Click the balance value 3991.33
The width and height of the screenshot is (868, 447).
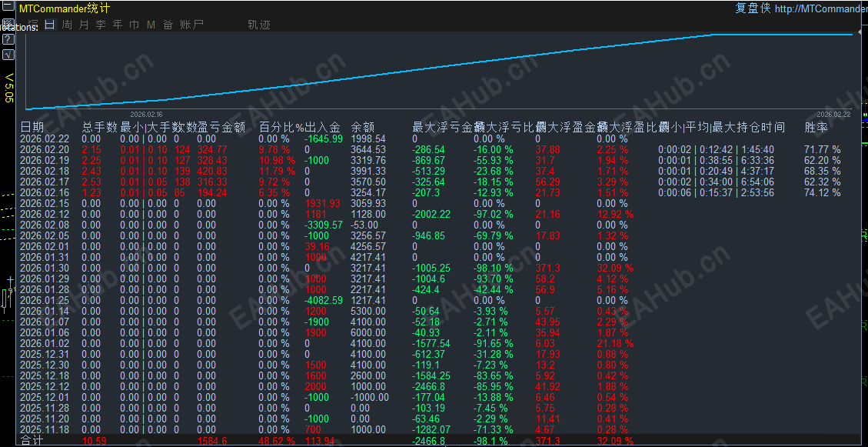pyautogui.click(x=369, y=171)
